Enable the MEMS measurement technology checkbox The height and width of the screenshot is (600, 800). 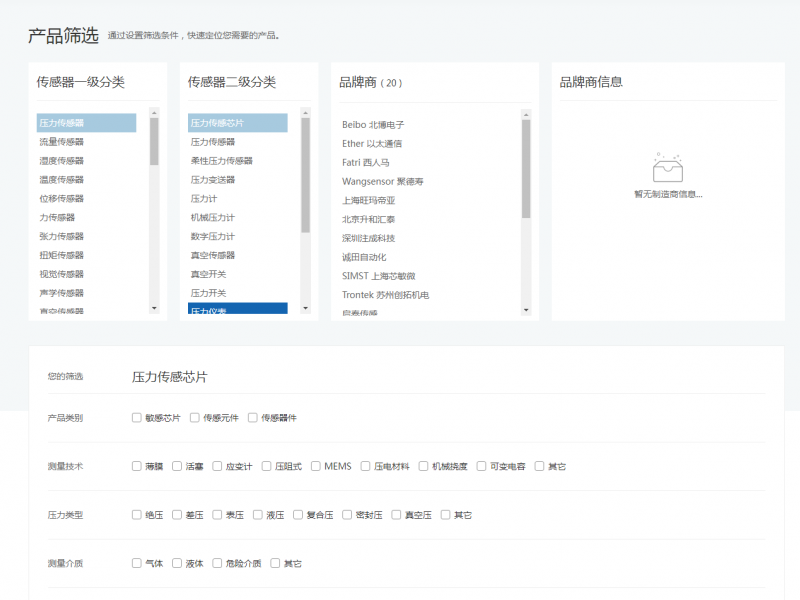coord(316,466)
